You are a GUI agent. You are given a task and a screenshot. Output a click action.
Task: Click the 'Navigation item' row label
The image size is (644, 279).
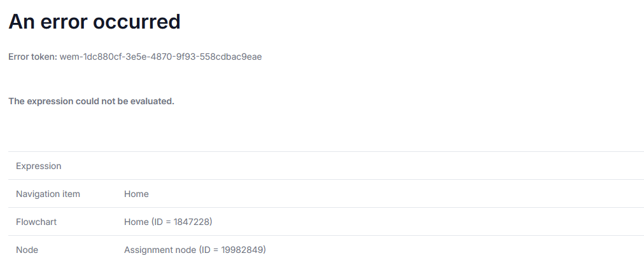coord(48,194)
